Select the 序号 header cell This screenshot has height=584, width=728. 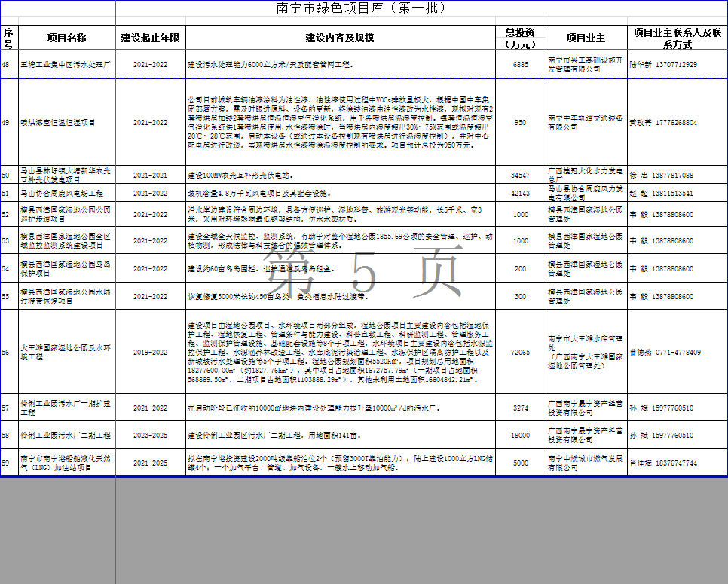[8, 38]
